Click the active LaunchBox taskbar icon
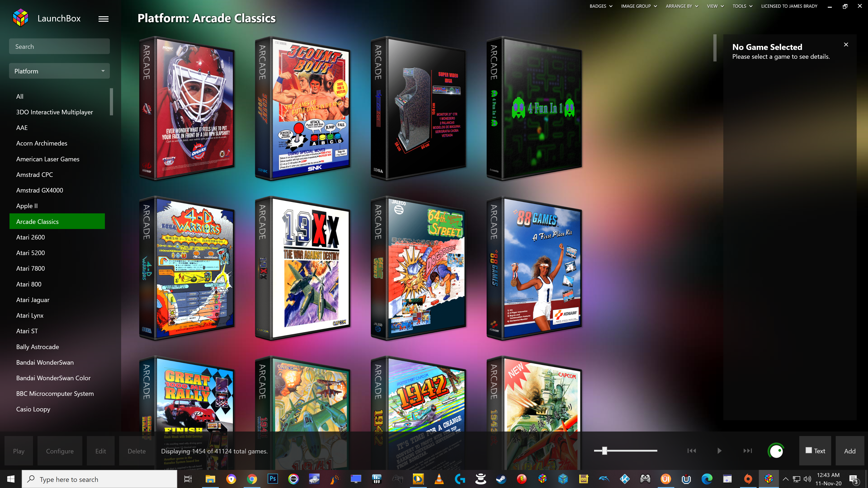This screenshot has height=488, width=868. (x=769, y=479)
